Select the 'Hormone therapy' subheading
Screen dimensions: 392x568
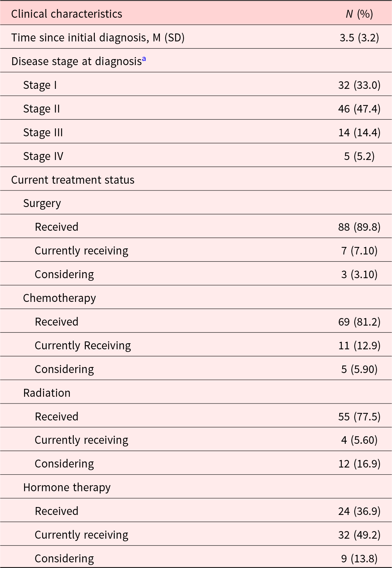point(67,487)
